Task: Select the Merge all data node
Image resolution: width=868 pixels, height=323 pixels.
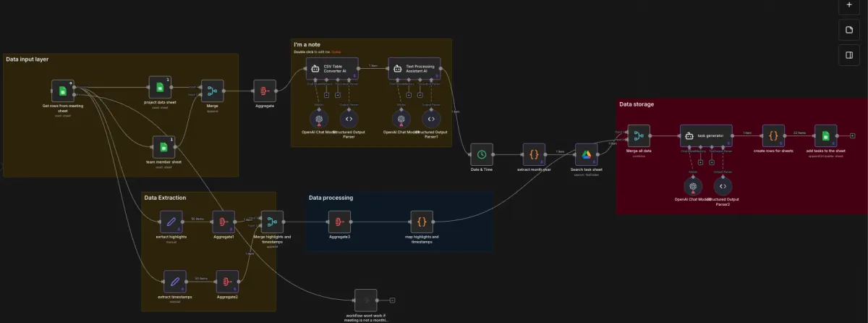Action: [x=639, y=135]
